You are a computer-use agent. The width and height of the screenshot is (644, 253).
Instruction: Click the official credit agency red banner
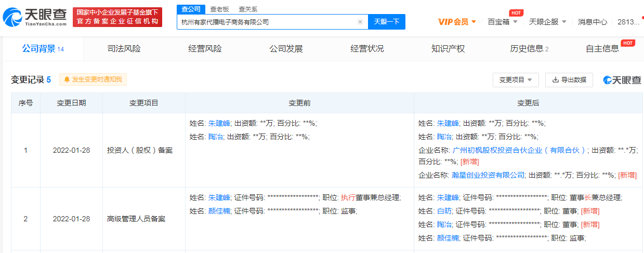117,17
